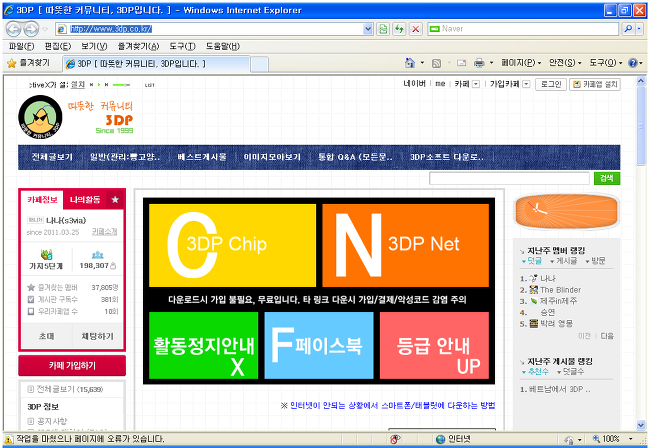650x448 pixels.
Task: Go back with the browser Back arrow
Action: coord(13,29)
